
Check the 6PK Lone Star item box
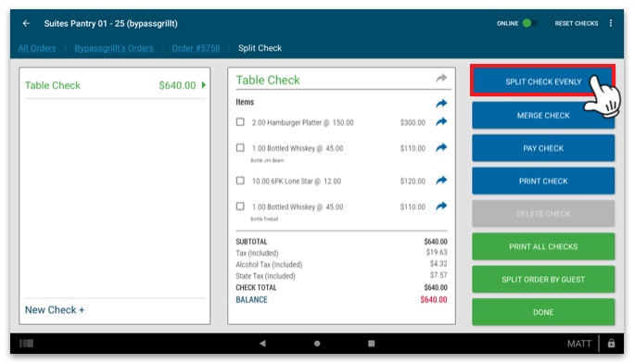pyautogui.click(x=240, y=181)
